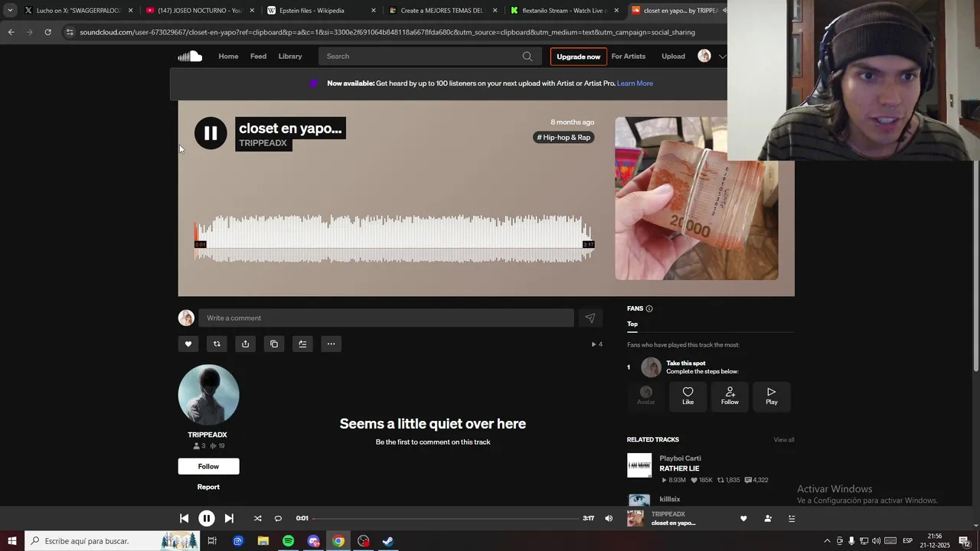The width and height of the screenshot is (980, 551).
Task: Open TRIPPEADX profile avatar below the comment box
Action: [209, 395]
